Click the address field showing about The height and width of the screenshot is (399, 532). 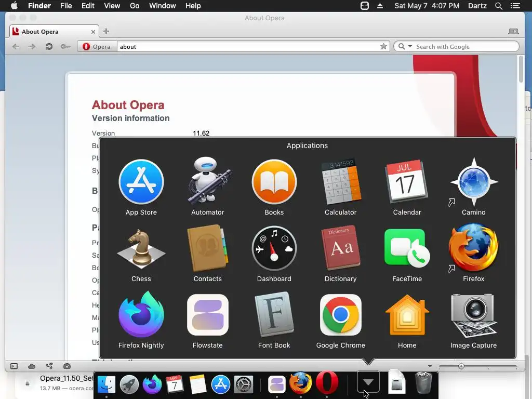click(x=248, y=46)
